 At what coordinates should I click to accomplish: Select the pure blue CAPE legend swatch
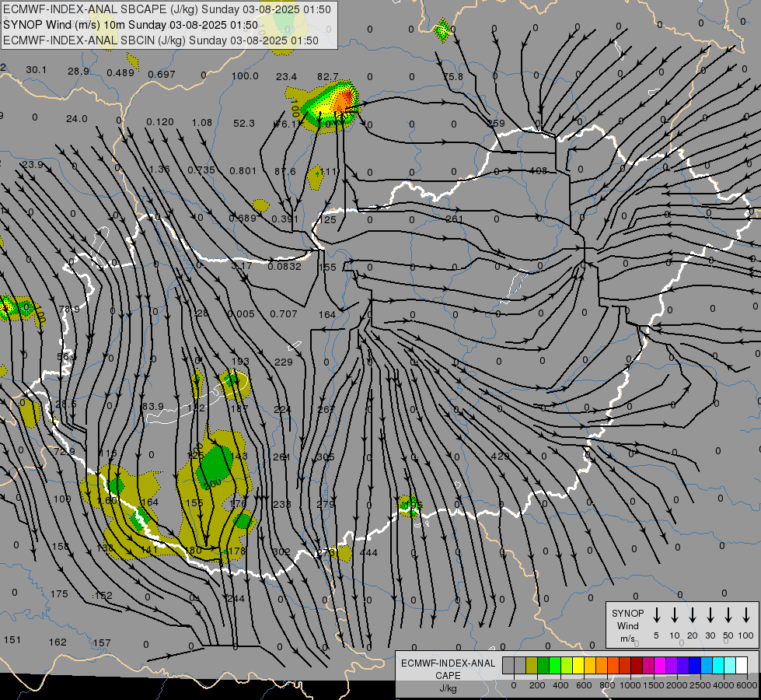[x=694, y=666]
